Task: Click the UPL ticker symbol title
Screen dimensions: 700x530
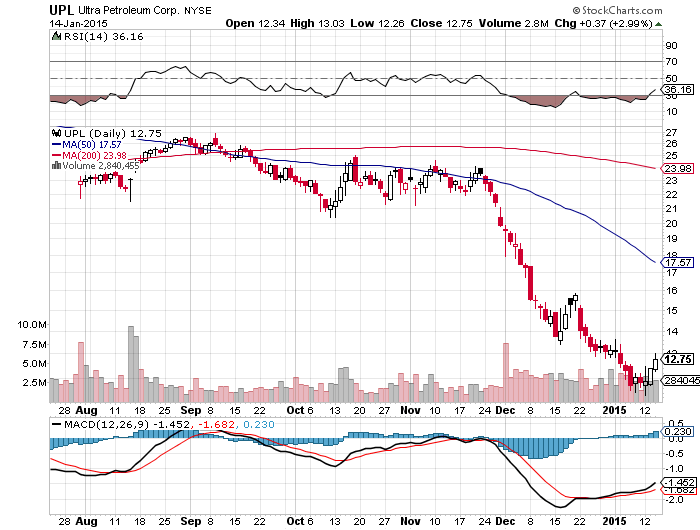Action: click(x=62, y=10)
